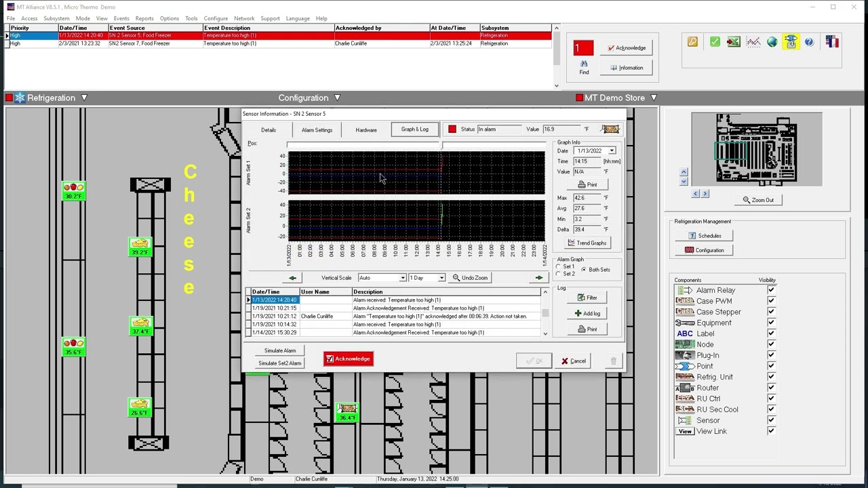Select the 30.2°F produce sensor on floor plan
Screen dimensions: 868x488
click(73, 191)
